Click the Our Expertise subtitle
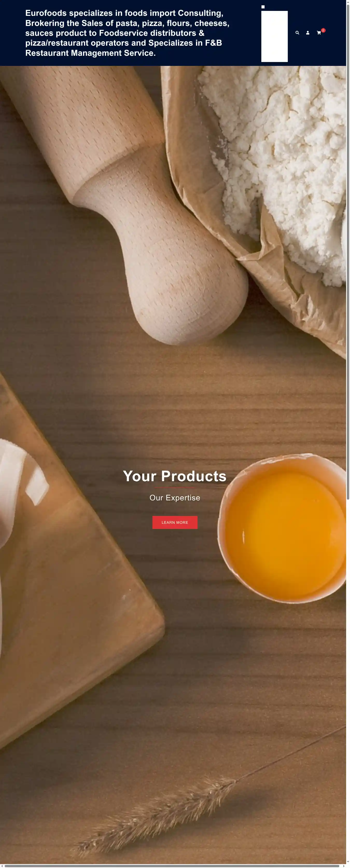 [175, 498]
